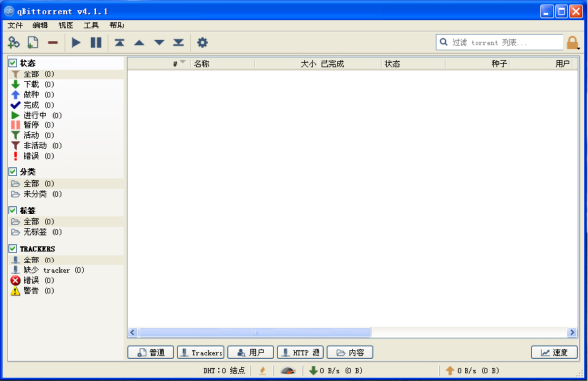Select the 进行中 (0) status filter

(x=66, y=115)
